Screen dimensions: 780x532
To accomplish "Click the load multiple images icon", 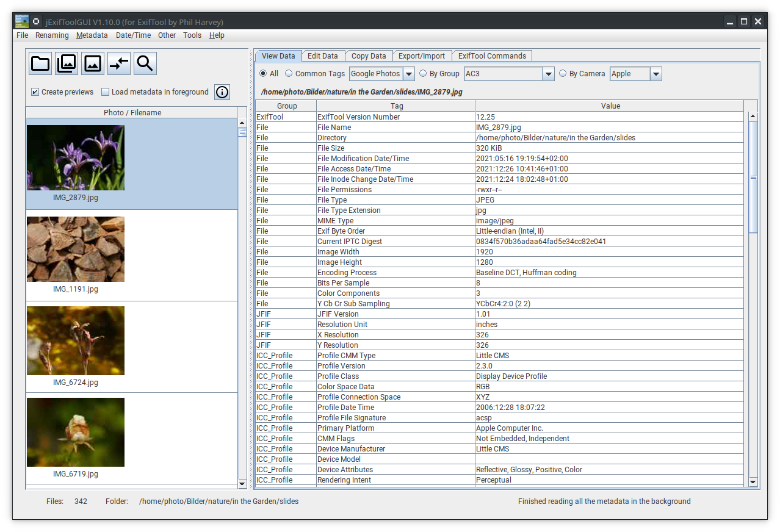I will (x=67, y=63).
